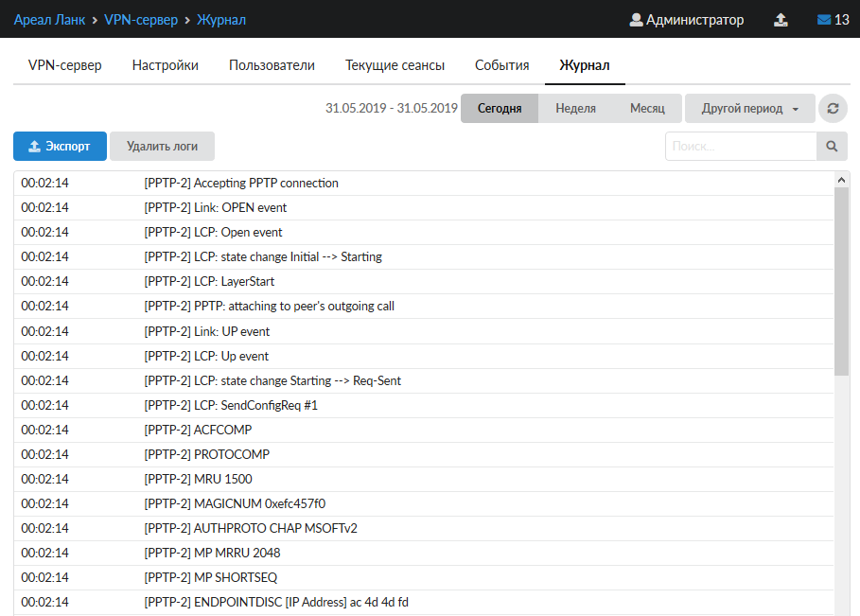Click the search magnifier icon
This screenshot has height=616, width=860.
pos(832,147)
